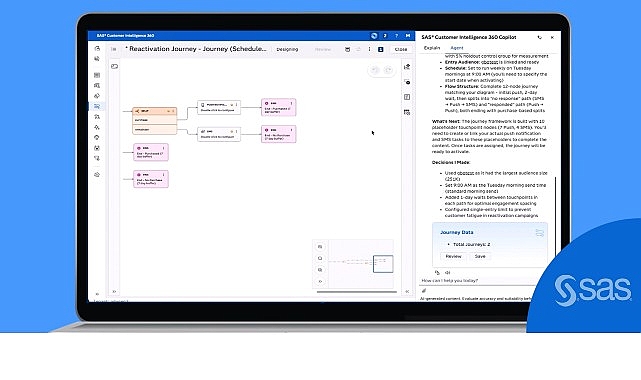Click Save in the Journey Data card
The image size is (641, 380).
480,256
